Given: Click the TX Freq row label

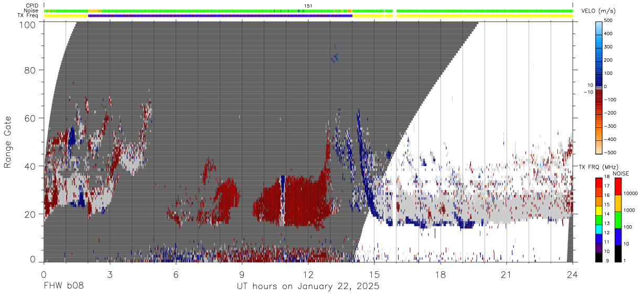Looking at the screenshot, I should click(29, 16).
